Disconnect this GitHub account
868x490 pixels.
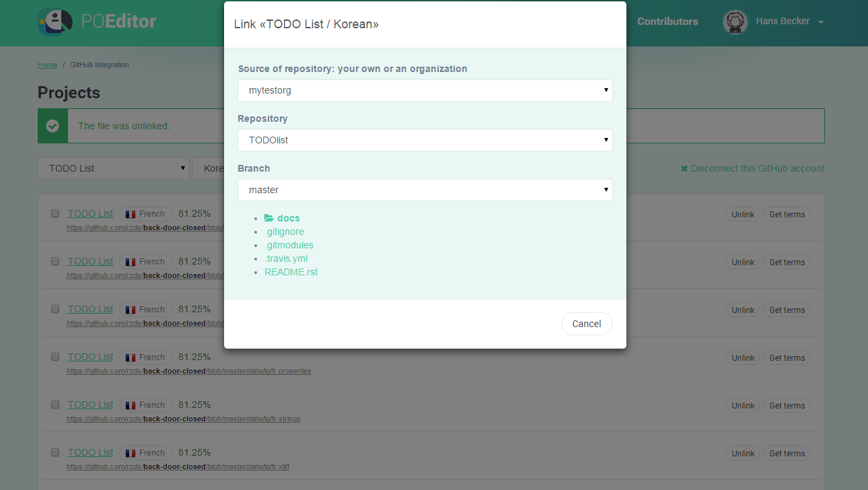(x=752, y=168)
